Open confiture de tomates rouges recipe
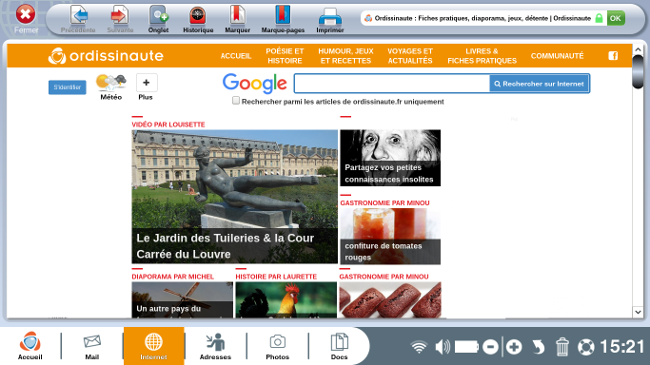 coord(390,236)
